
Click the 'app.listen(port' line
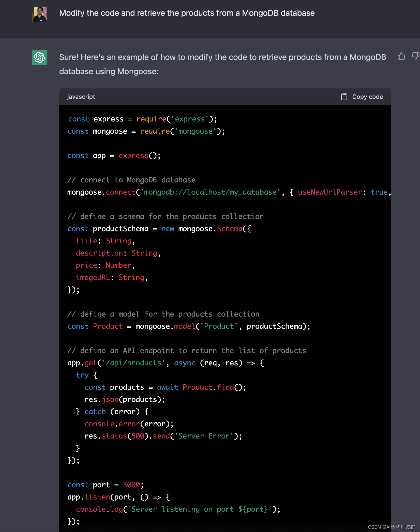pyautogui.click(x=119, y=497)
